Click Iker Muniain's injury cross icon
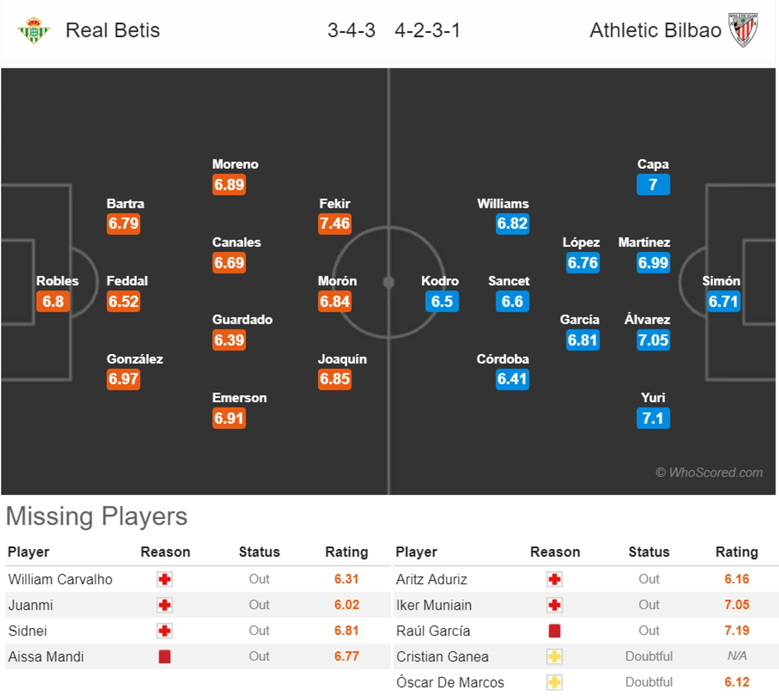The image size is (779, 700). pyautogui.click(x=554, y=605)
